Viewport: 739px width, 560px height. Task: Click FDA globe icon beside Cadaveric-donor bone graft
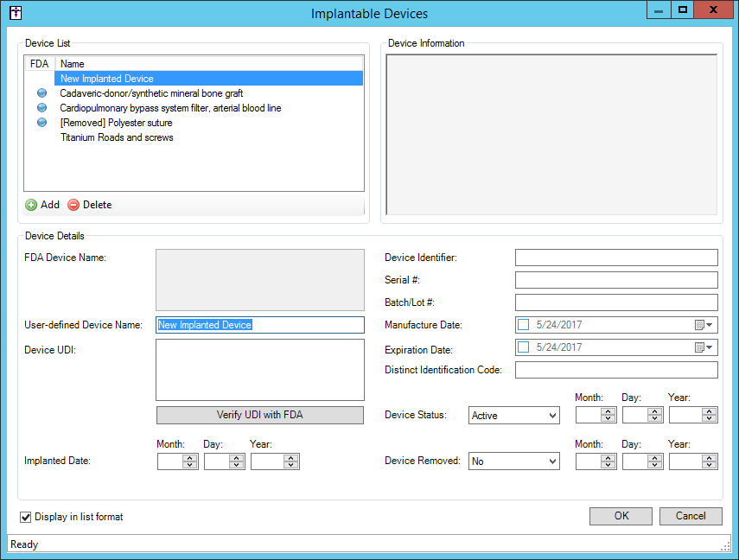(x=41, y=93)
